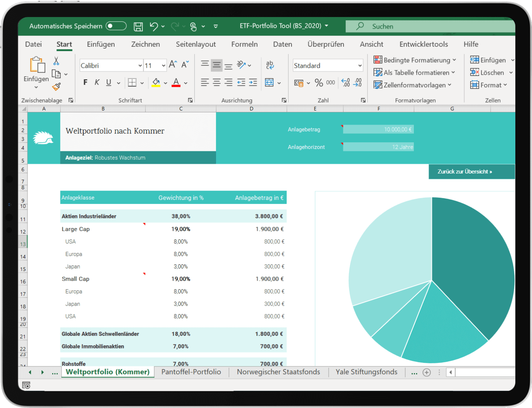Toggle italic formatting K
The width and height of the screenshot is (532, 408).
pyautogui.click(x=97, y=82)
